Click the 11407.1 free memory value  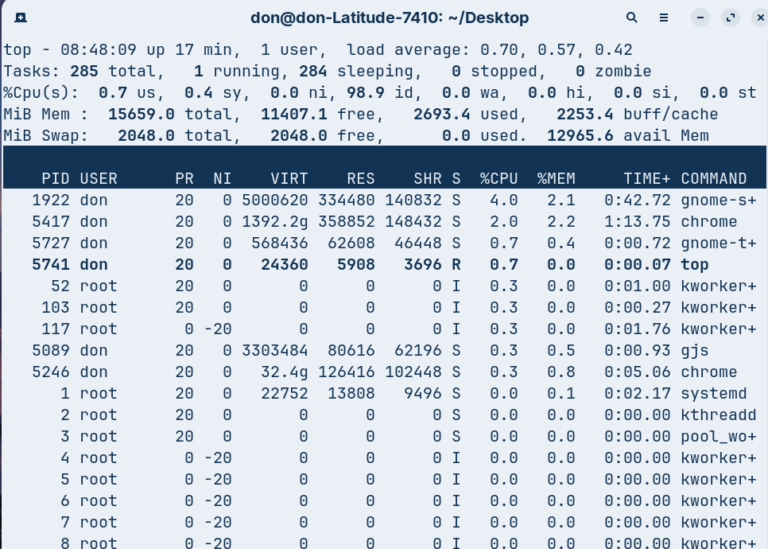point(294,114)
